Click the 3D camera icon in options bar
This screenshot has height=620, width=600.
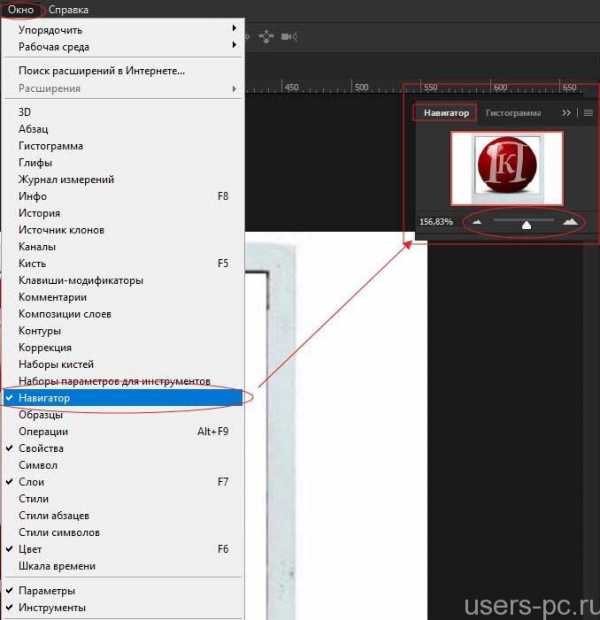tap(289, 37)
